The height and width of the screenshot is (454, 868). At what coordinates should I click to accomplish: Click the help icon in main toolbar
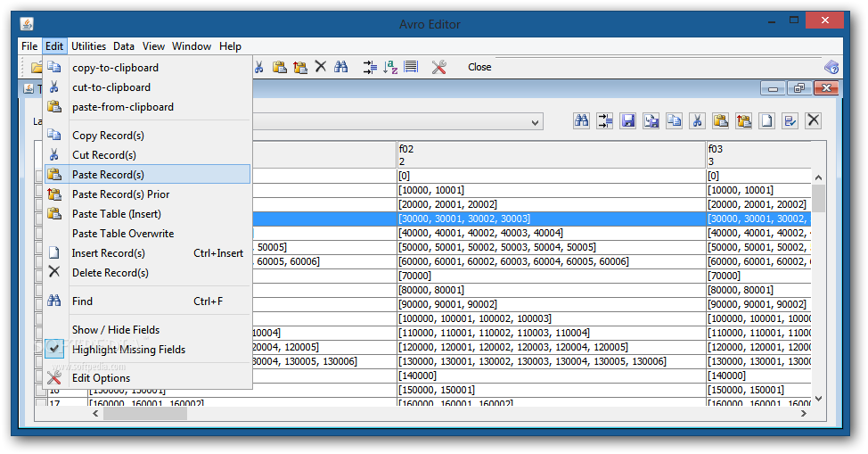click(x=831, y=67)
